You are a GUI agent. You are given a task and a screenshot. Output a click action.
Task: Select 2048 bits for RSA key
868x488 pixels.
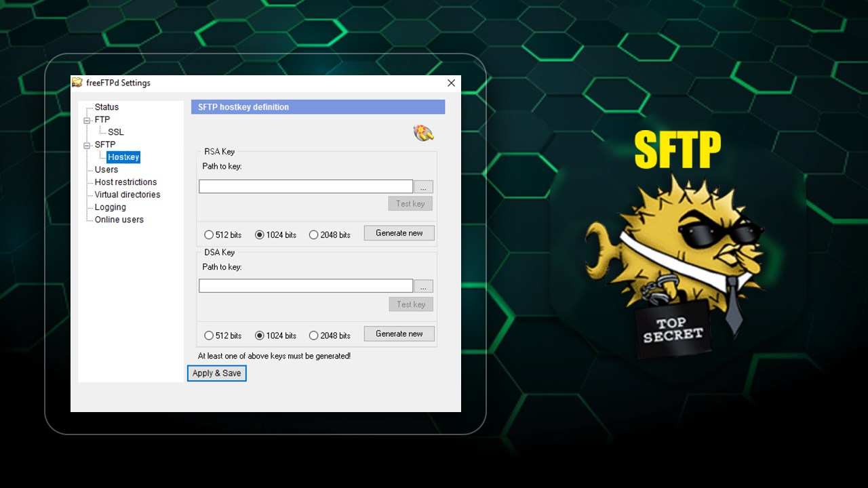pyautogui.click(x=330, y=235)
